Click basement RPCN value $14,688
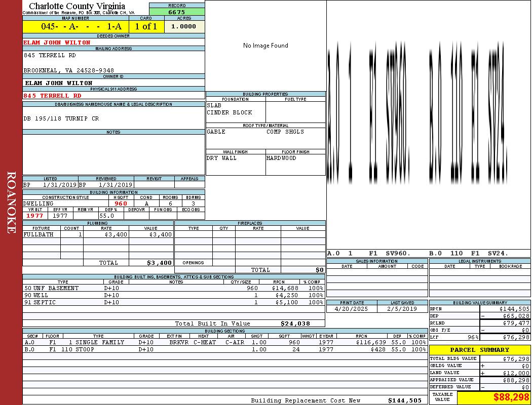The width and height of the screenshot is (532, 405). 285,289
